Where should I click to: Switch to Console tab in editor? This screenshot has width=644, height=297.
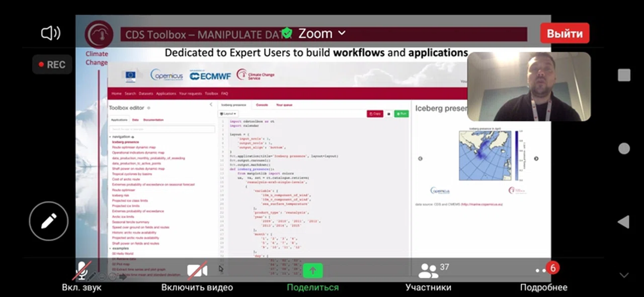coord(262,105)
